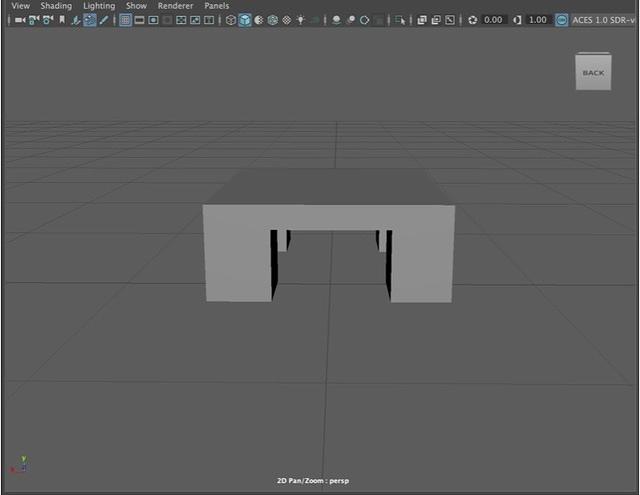
Task: Click the 2D Pan/Zoom : persp label
Action: point(313,481)
